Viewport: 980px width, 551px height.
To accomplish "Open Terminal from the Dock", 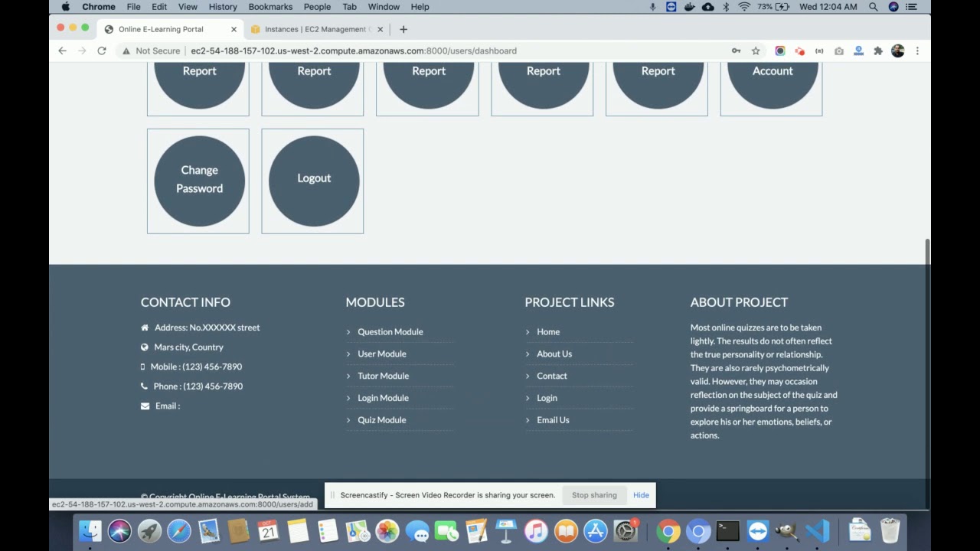I will [727, 530].
